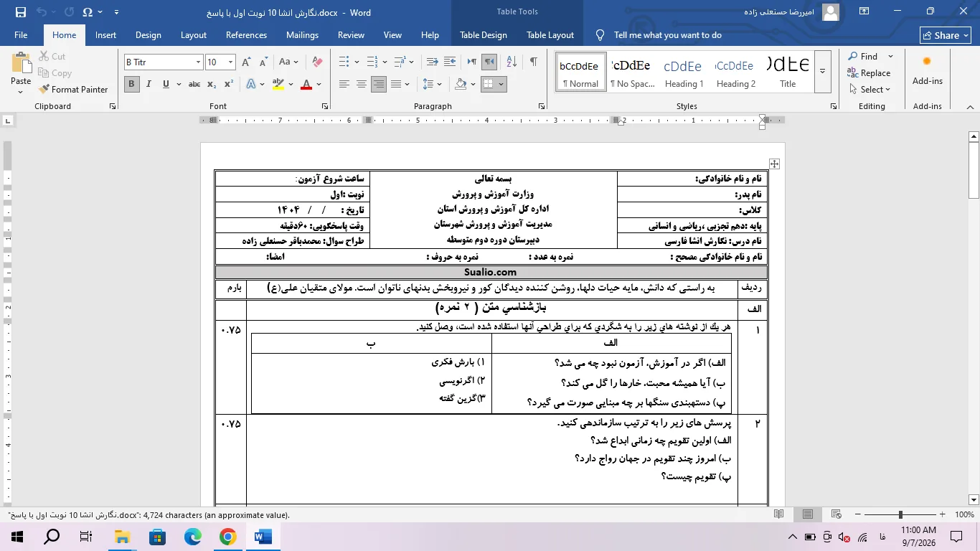This screenshot has width=980, height=551.
Task: Click the multilevel list icon
Action: pos(400,62)
